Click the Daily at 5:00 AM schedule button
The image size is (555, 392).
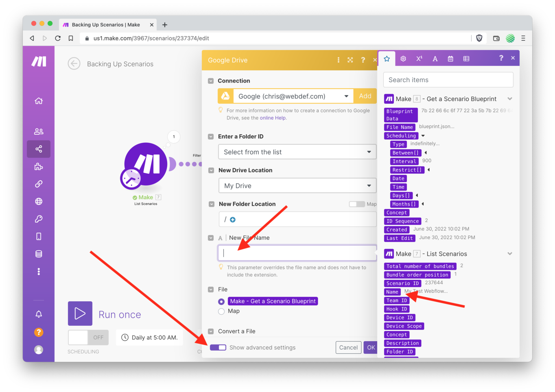point(149,338)
